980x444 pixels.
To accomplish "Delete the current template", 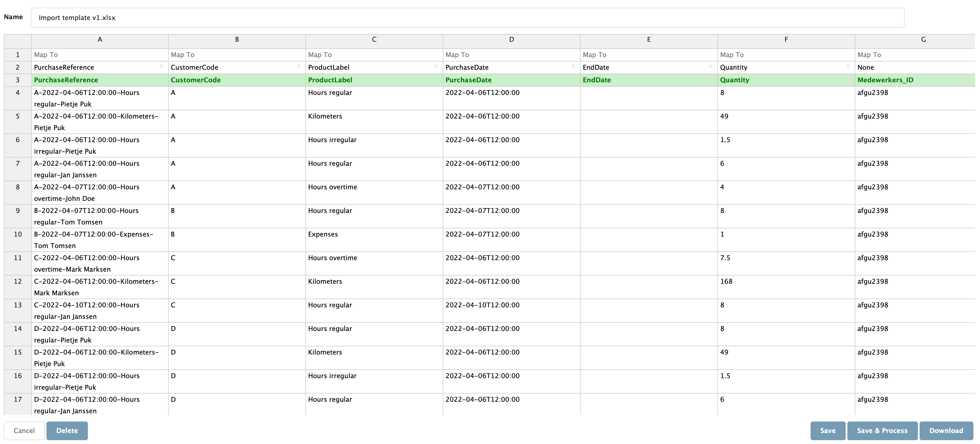I will click(67, 430).
